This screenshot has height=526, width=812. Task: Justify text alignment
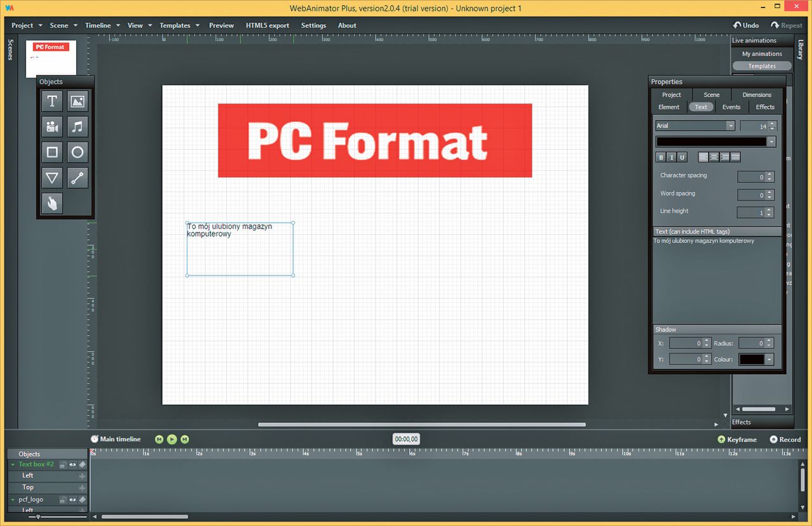tap(735, 157)
